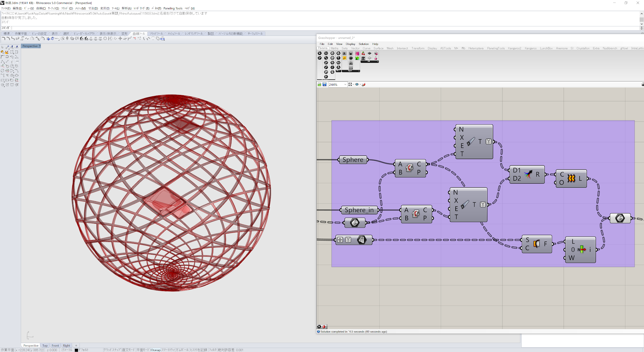Open the Perspective viewport title dropdown
This screenshot has height=352, width=644.
point(40,46)
